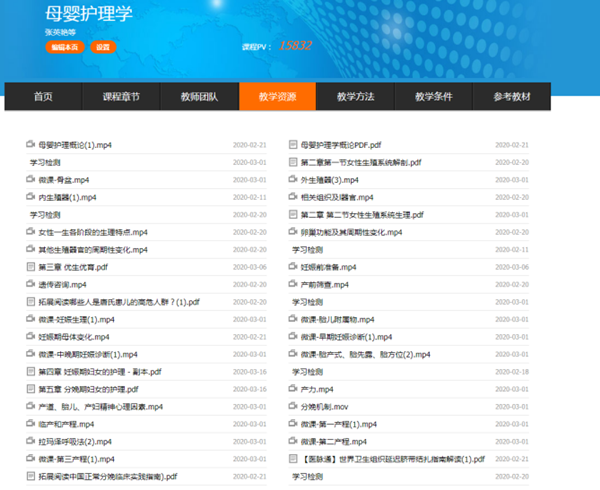Click video icon beside 外生殖器(3).mp4
Image resolution: width=600 pixels, height=490 pixels.
pos(294,180)
